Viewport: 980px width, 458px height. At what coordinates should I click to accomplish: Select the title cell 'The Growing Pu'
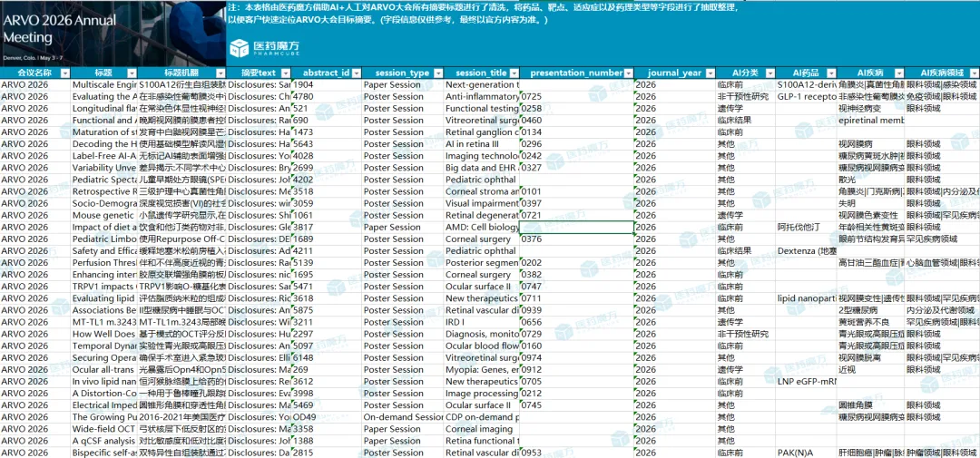coord(103,417)
